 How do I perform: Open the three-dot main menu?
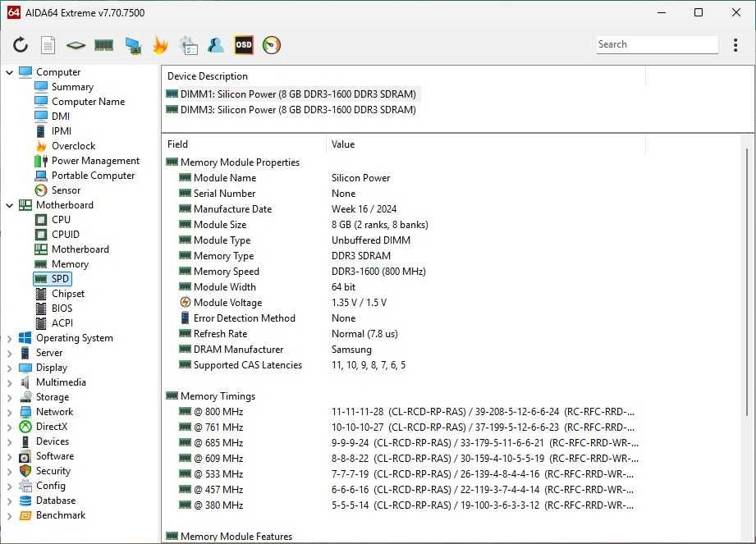click(735, 45)
